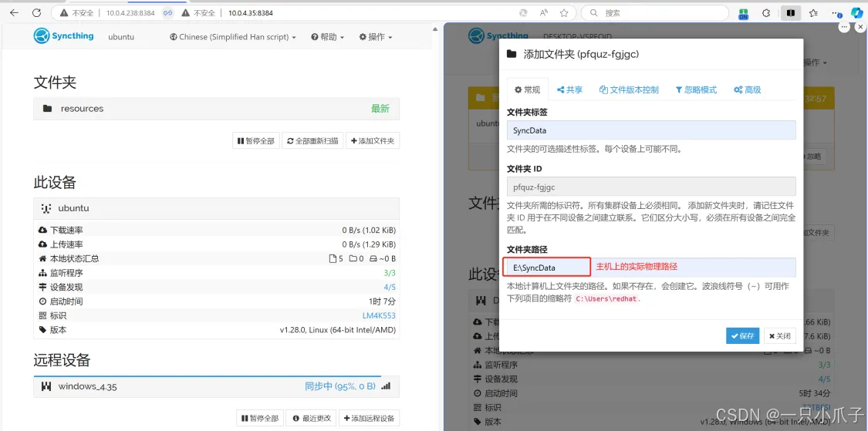Viewport: 868px width, 431px height.
Task: Switch to the 共享 tab
Action: click(x=569, y=89)
